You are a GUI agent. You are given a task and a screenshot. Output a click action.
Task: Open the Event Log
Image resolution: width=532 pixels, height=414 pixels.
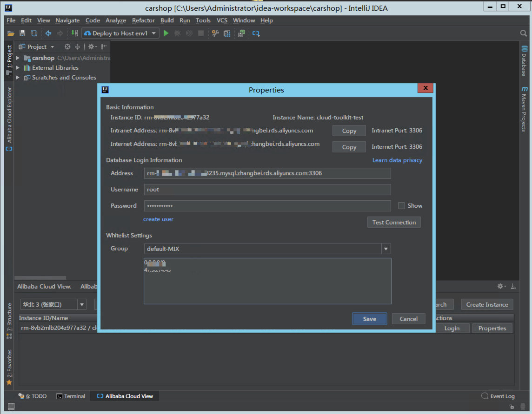(498, 396)
